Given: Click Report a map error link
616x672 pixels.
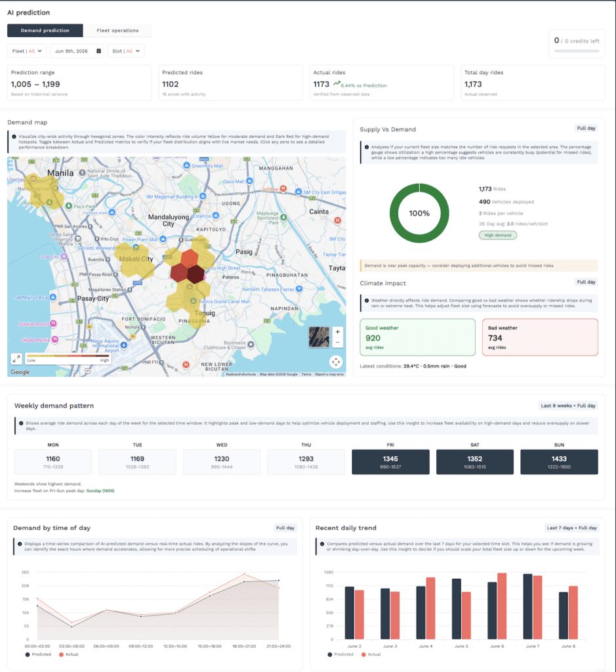Looking at the screenshot, I should tap(329, 374).
